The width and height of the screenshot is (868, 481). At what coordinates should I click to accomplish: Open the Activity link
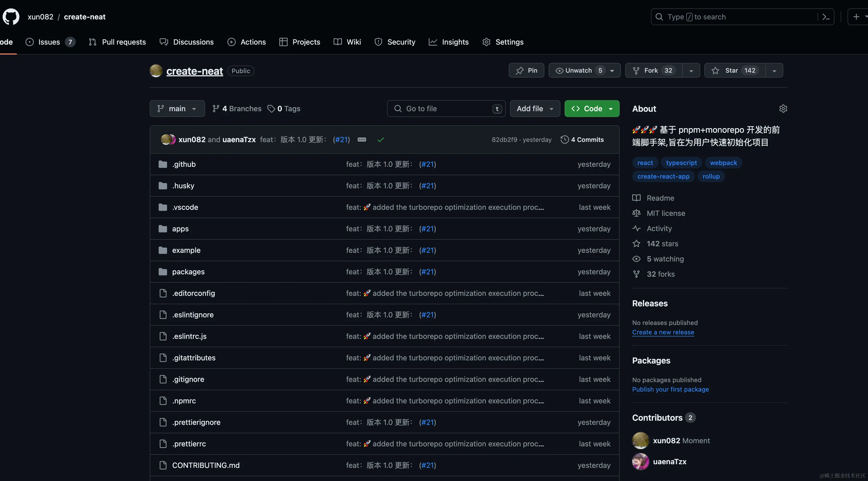[x=652, y=228]
